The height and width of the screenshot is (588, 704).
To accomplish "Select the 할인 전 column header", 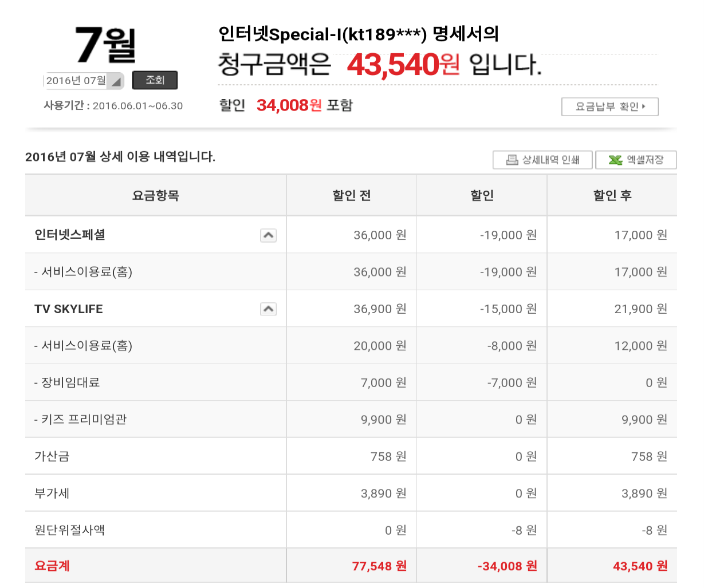I will (x=351, y=196).
